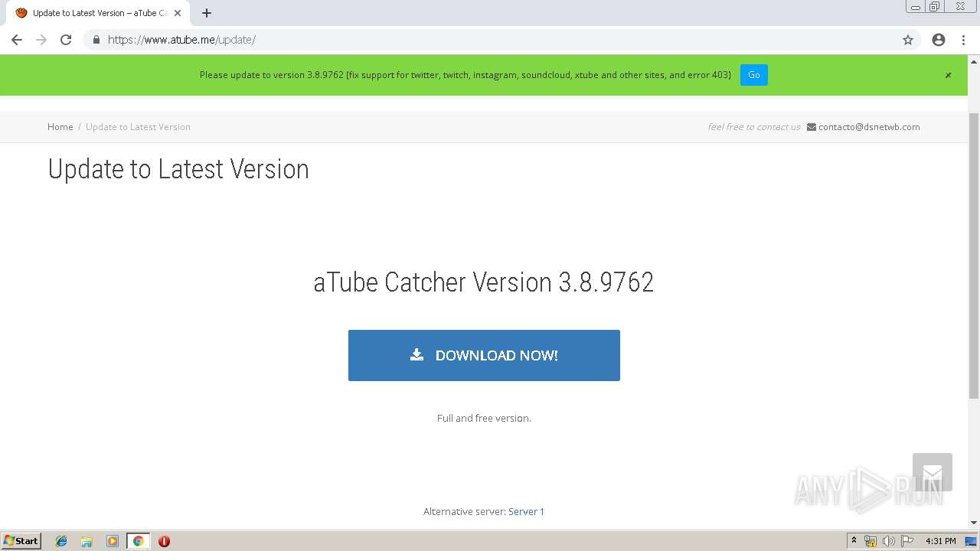Click Chrome icon in the taskbar
Image resolution: width=980 pixels, height=551 pixels.
[x=138, y=541]
